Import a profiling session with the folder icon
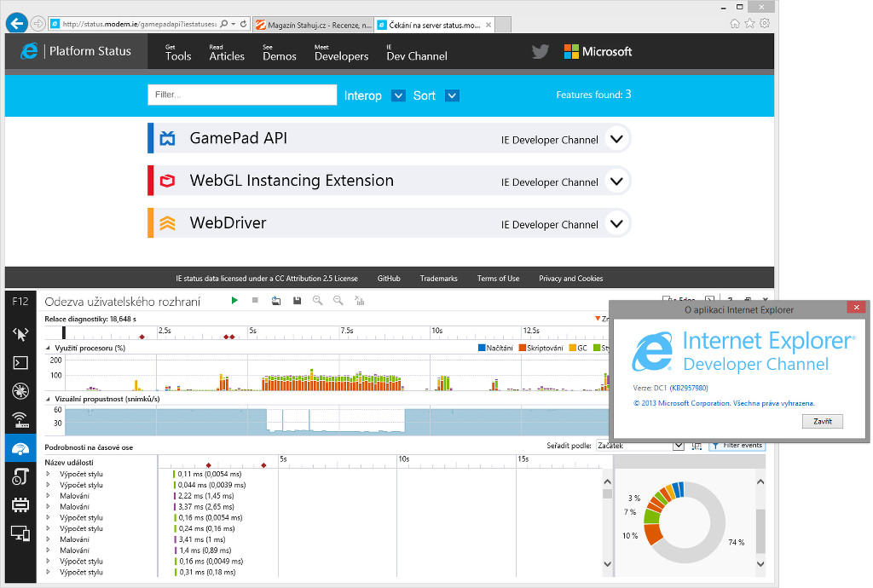 pyautogui.click(x=276, y=301)
